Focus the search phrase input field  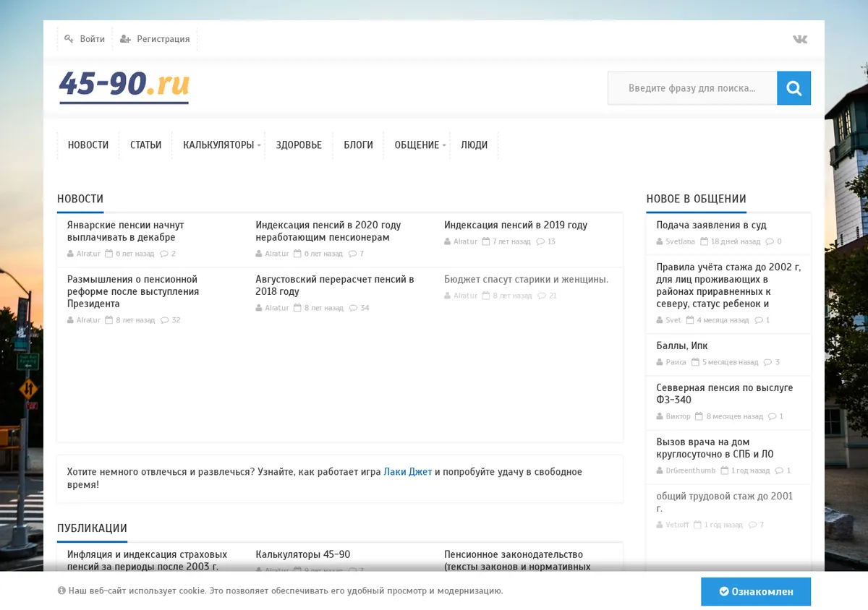pos(692,88)
